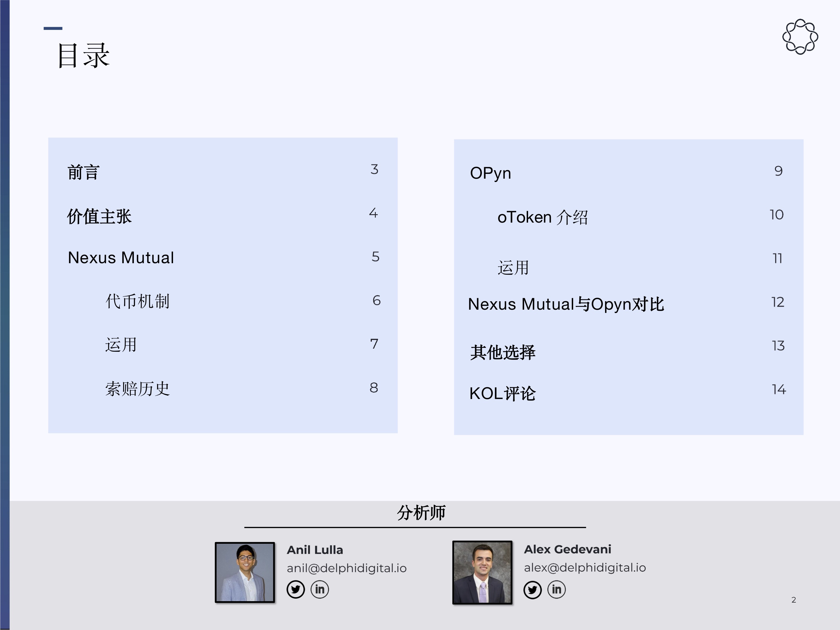Click page number 8 beside 索赔历史

(x=374, y=388)
